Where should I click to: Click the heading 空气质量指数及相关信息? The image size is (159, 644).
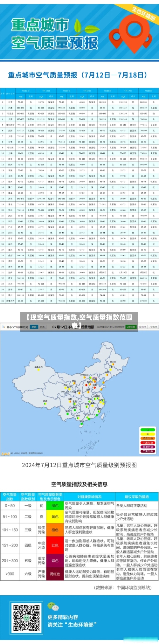tap(79, 484)
